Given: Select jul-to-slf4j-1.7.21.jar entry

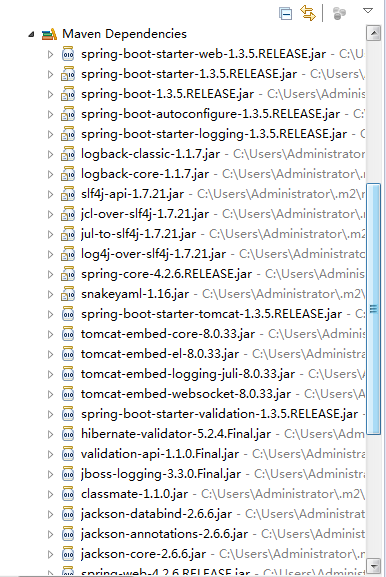Looking at the screenshot, I should [x=138, y=234].
